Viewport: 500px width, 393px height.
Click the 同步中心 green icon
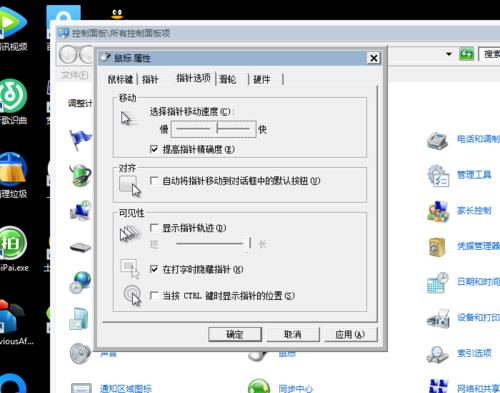click(x=259, y=386)
